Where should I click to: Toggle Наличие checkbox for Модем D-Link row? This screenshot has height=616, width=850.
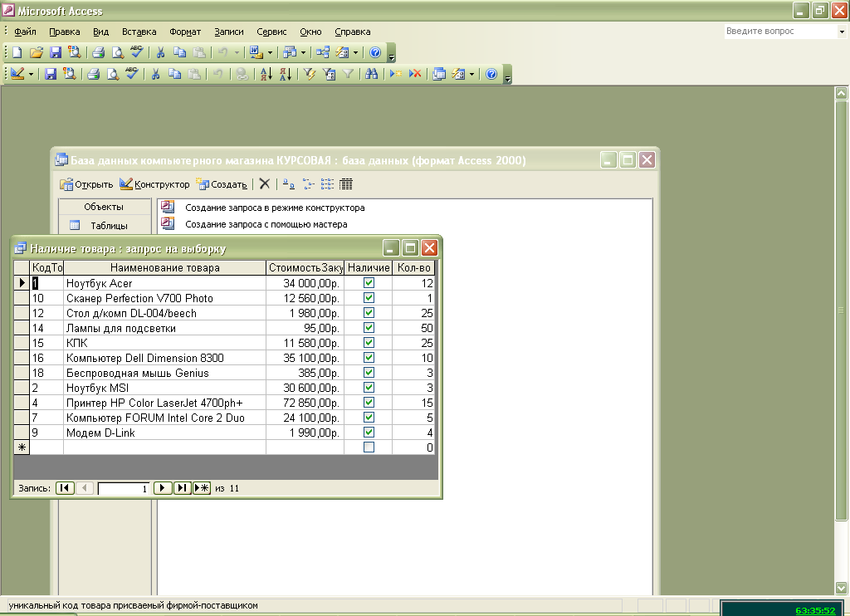point(369,433)
